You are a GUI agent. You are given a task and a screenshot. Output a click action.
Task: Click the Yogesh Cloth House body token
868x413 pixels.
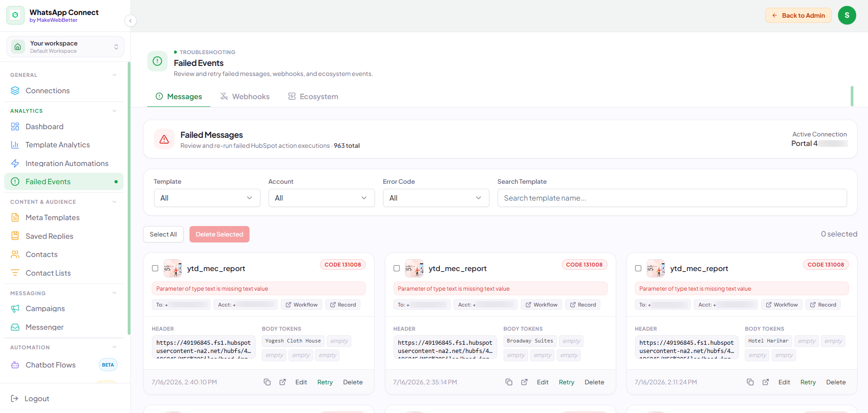pos(293,341)
